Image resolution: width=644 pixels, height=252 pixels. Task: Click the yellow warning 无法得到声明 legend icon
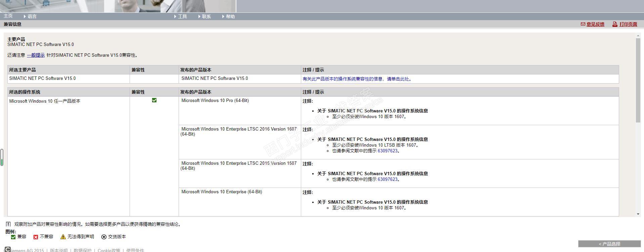coord(63,237)
